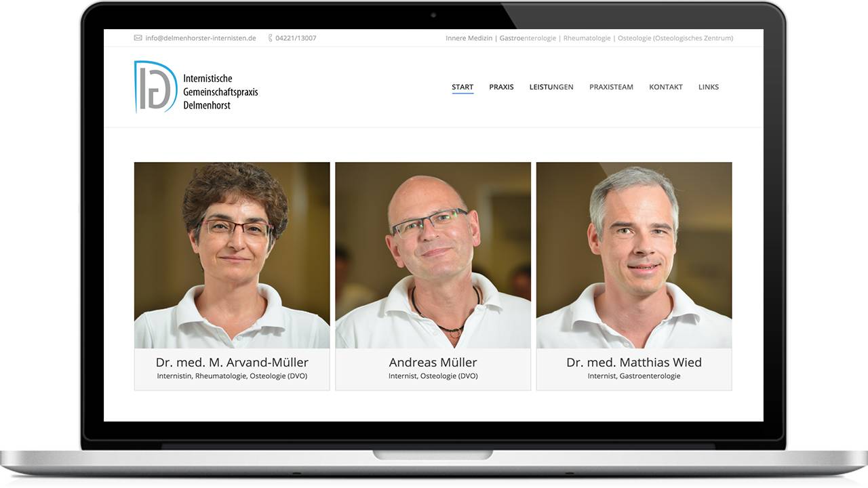This screenshot has width=868, height=488.
Task: Open the portrait above the Andreas Müller caption
Action: tap(433, 255)
